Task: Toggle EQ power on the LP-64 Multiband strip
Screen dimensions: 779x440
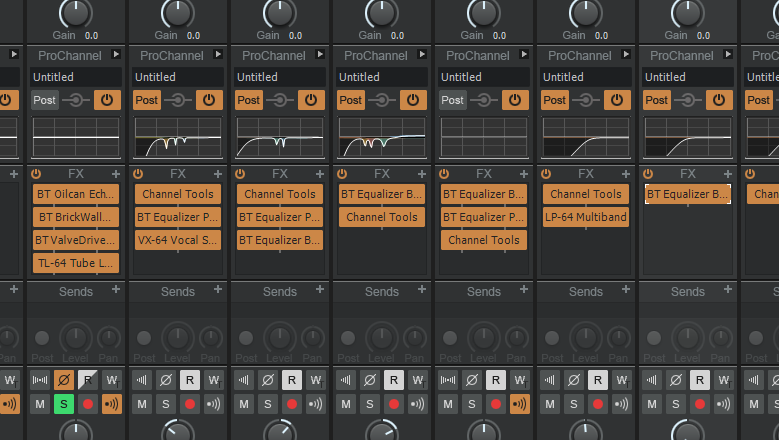Action: click(x=617, y=100)
